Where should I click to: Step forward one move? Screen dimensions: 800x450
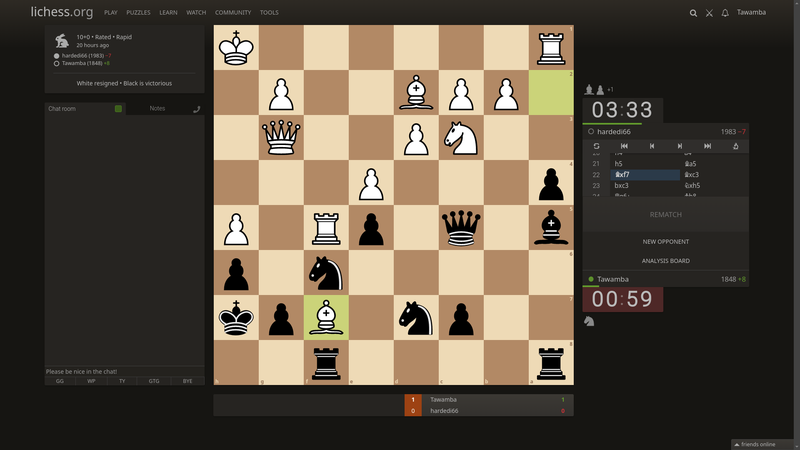680,146
